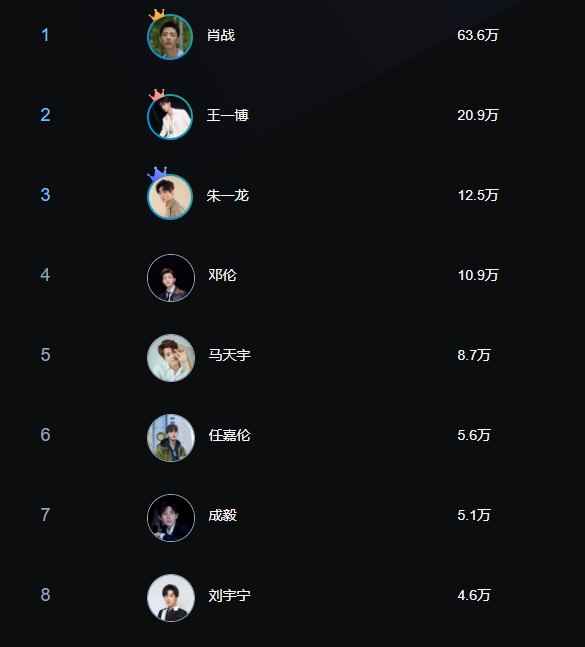Click the avatar beside 成毅
The height and width of the screenshot is (647, 585).
click(171, 518)
